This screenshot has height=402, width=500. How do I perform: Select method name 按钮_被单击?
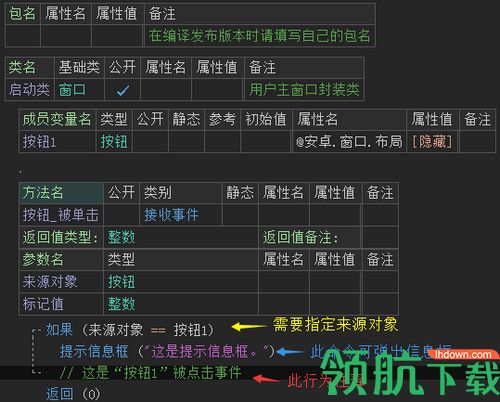click(x=61, y=215)
